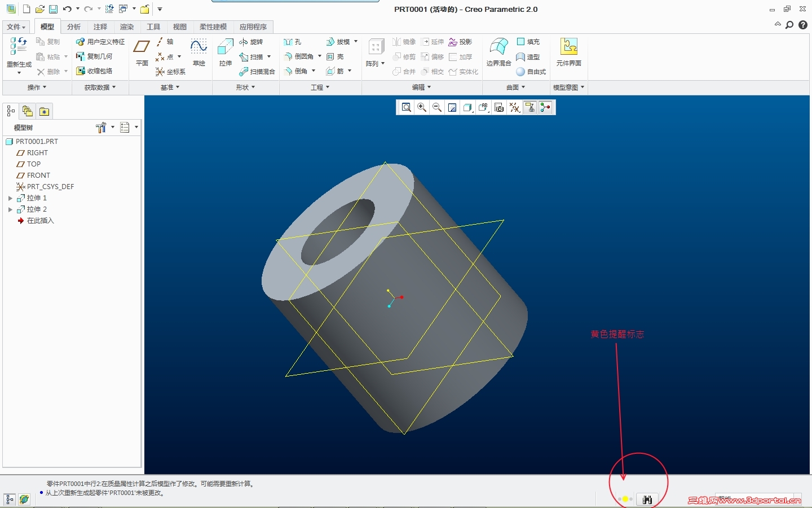Click the Zoom In magnifier icon
This screenshot has width=812, height=508.
pyautogui.click(x=421, y=107)
